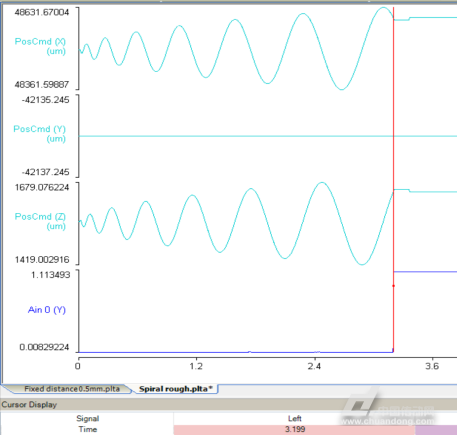Click the purple right cursor cell
Viewport: 457px width, 436px height.
436,430
